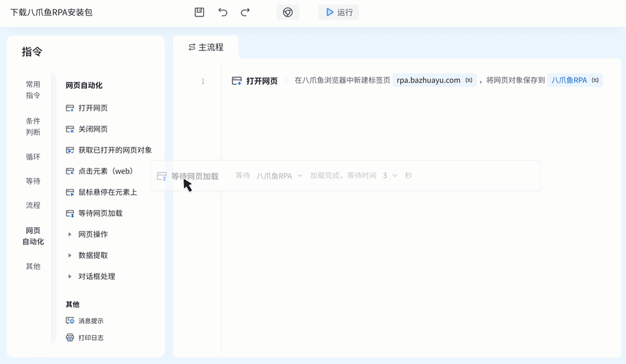Click the variable icon beside 八爪鱼RPA in step 1
The image size is (626, 364).
(x=595, y=80)
